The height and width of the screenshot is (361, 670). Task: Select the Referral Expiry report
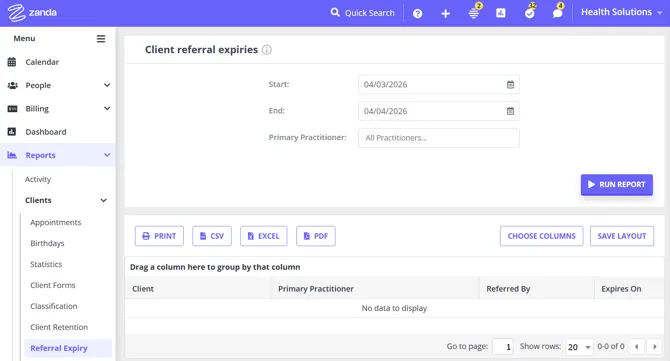[68, 348]
